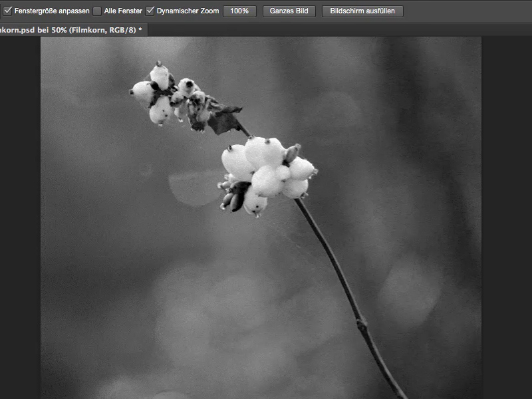
Task: Click the 100% zoom button
Action: tap(239, 11)
